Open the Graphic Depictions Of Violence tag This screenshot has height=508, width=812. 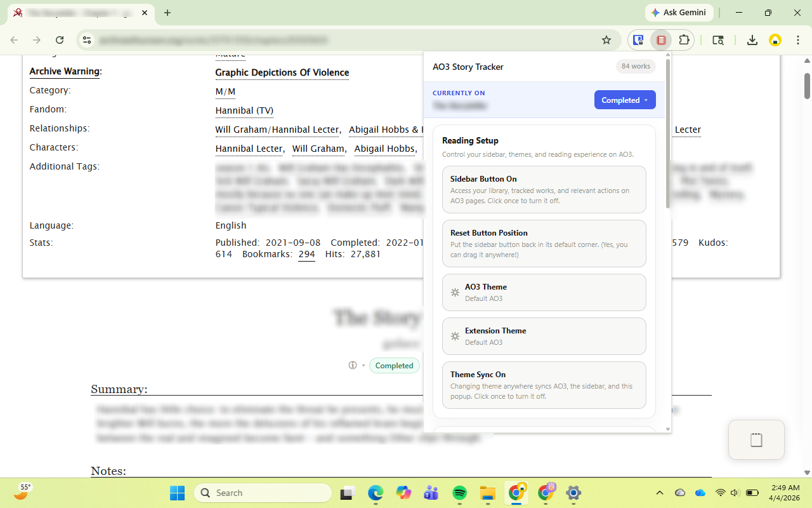pyautogui.click(x=282, y=72)
